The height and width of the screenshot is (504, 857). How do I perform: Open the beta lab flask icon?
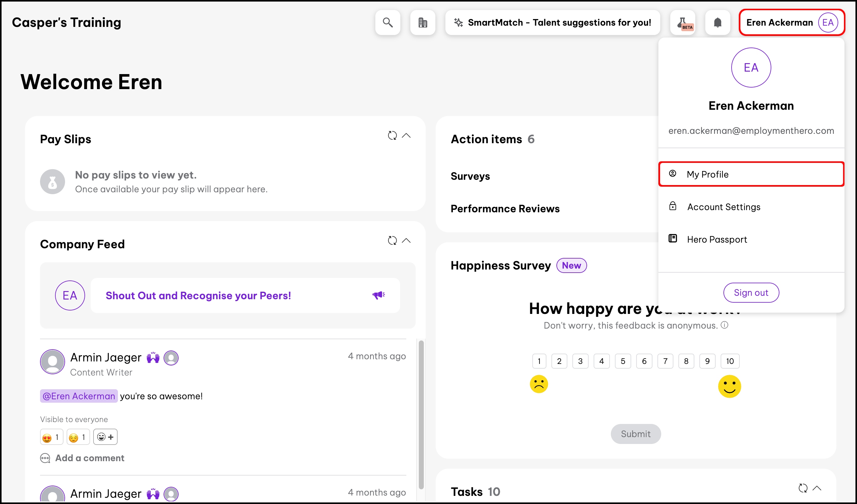[682, 23]
